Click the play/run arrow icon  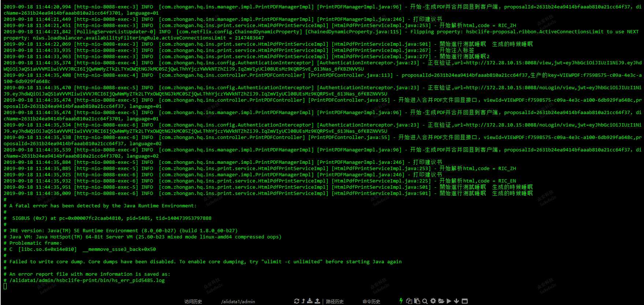449,301
